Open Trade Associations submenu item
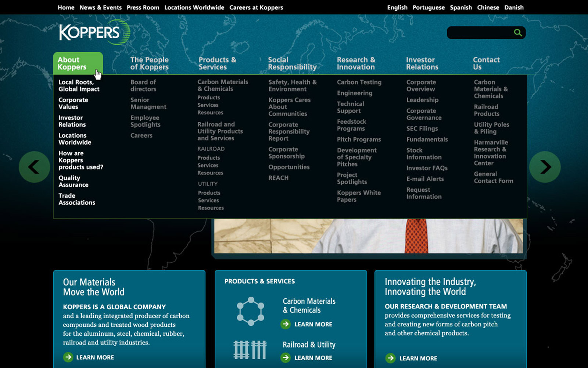This screenshot has height=368, width=588. coord(77,199)
